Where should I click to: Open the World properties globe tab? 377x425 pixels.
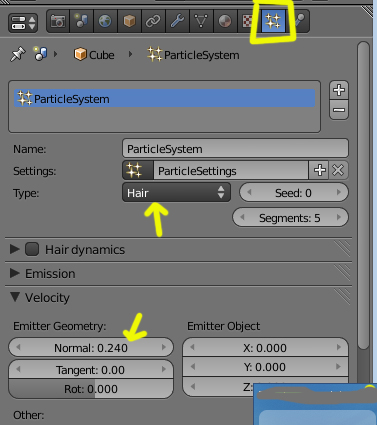[105, 22]
